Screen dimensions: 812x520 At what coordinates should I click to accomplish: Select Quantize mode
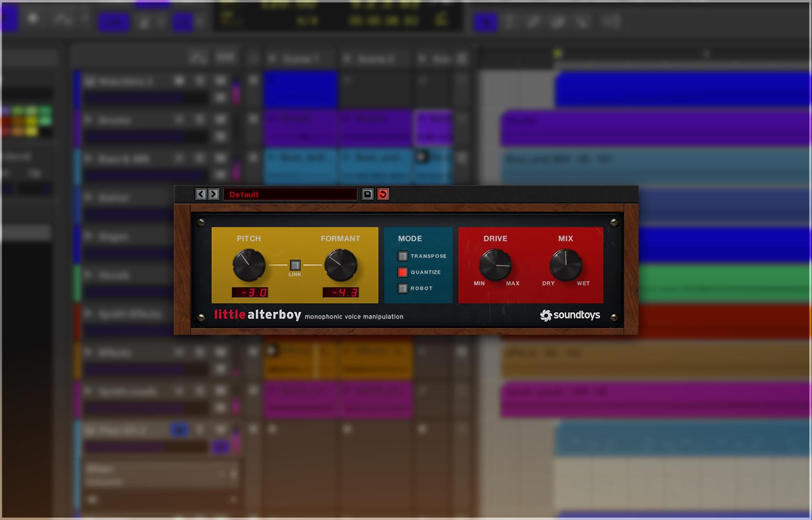pyautogui.click(x=403, y=272)
